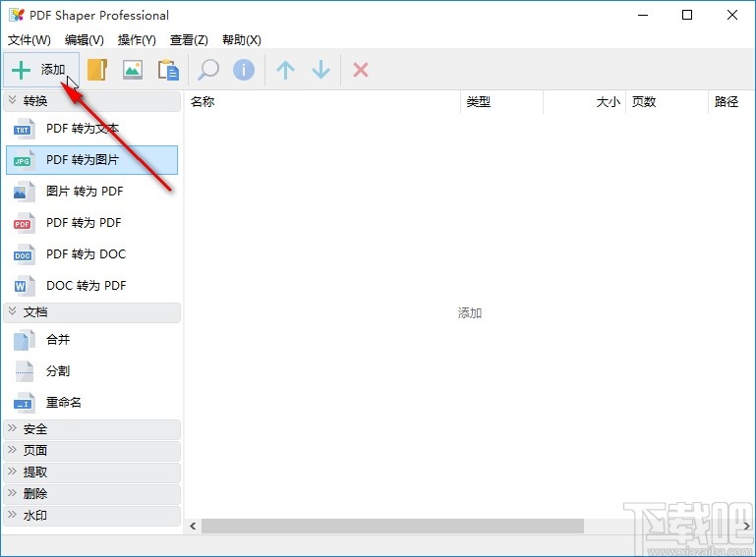Open the 文件(W) menu
This screenshot has height=557, width=756.
(29, 40)
